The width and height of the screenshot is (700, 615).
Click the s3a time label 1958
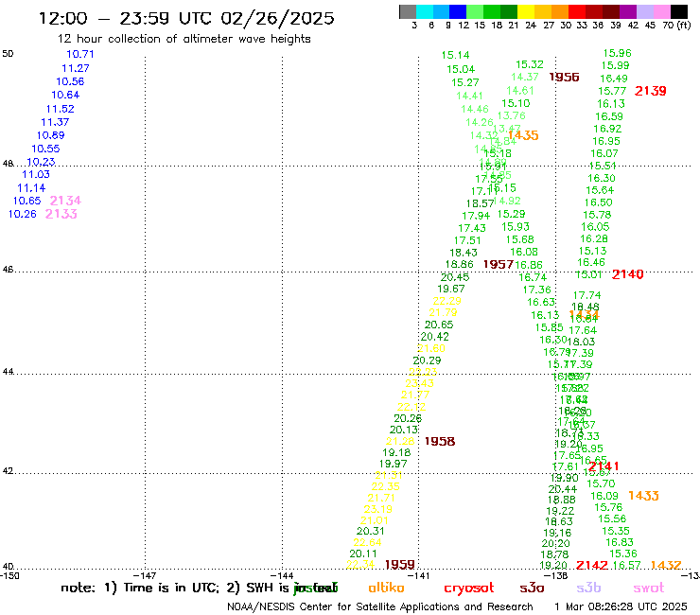coord(440,441)
